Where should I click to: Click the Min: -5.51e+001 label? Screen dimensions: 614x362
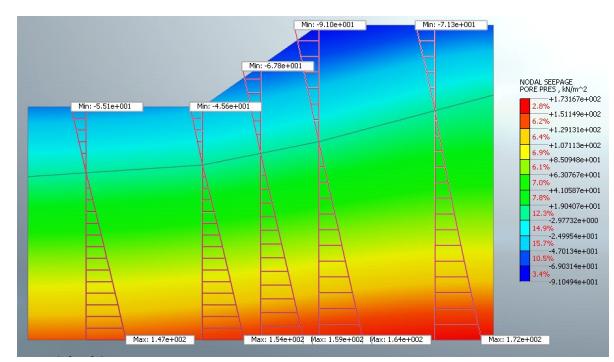tap(107, 107)
